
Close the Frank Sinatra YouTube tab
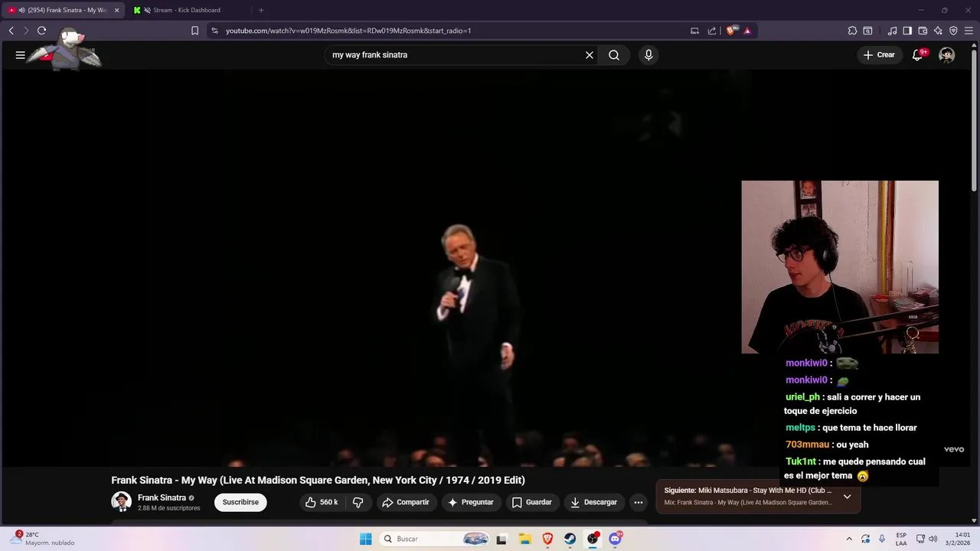117,10
